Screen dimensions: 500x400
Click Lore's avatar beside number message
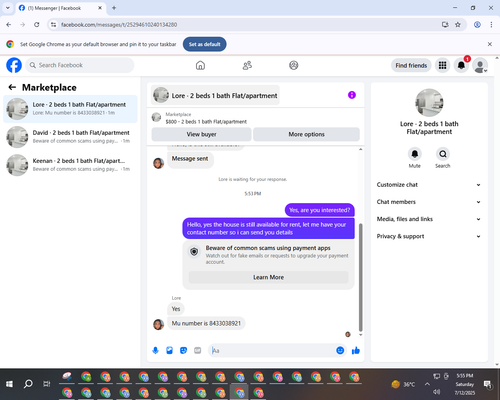[158, 324]
